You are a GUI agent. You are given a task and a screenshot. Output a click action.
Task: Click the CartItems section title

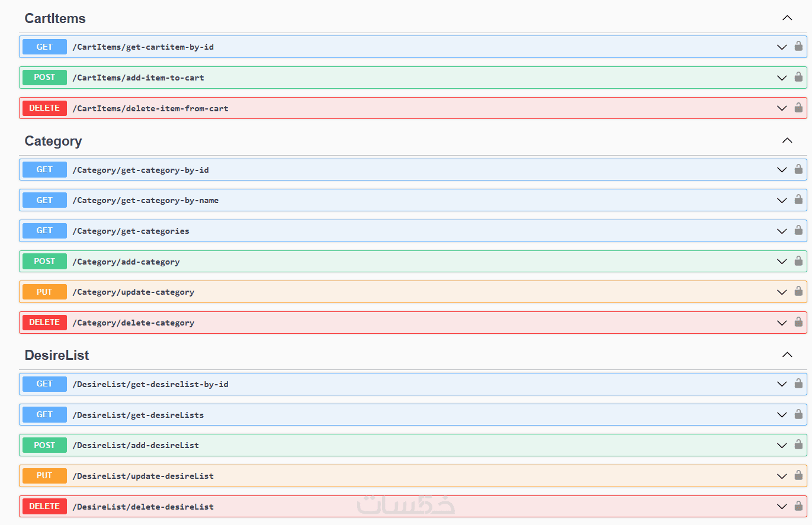(x=55, y=18)
